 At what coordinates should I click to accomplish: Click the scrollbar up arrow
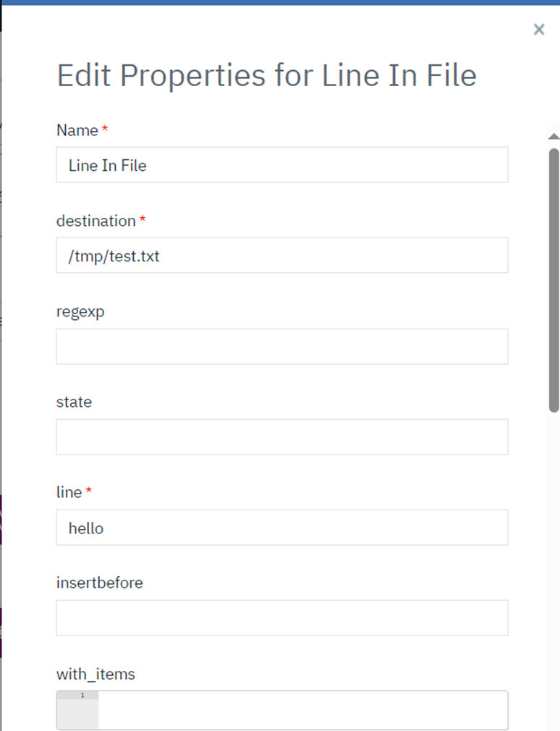tap(553, 136)
